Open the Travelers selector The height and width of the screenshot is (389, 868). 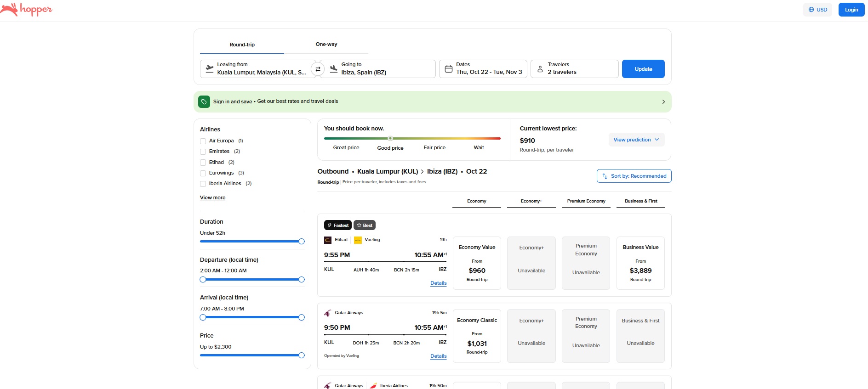[575, 69]
